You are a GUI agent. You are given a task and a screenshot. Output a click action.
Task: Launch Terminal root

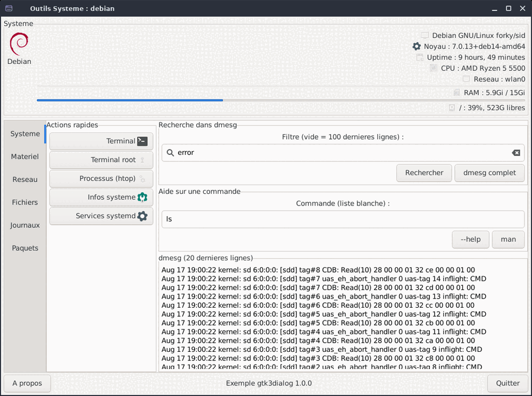(101, 160)
